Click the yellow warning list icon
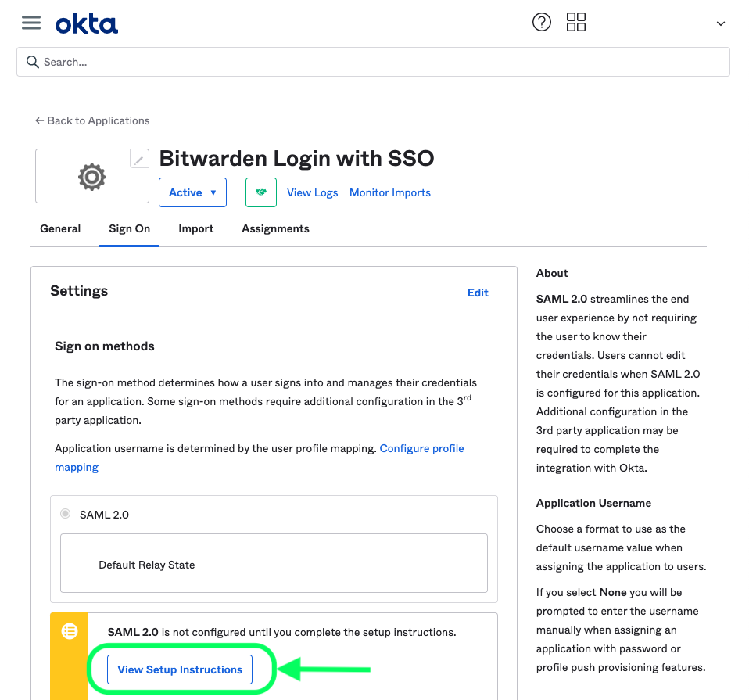Screen dimensions: 749x700 click(70, 631)
